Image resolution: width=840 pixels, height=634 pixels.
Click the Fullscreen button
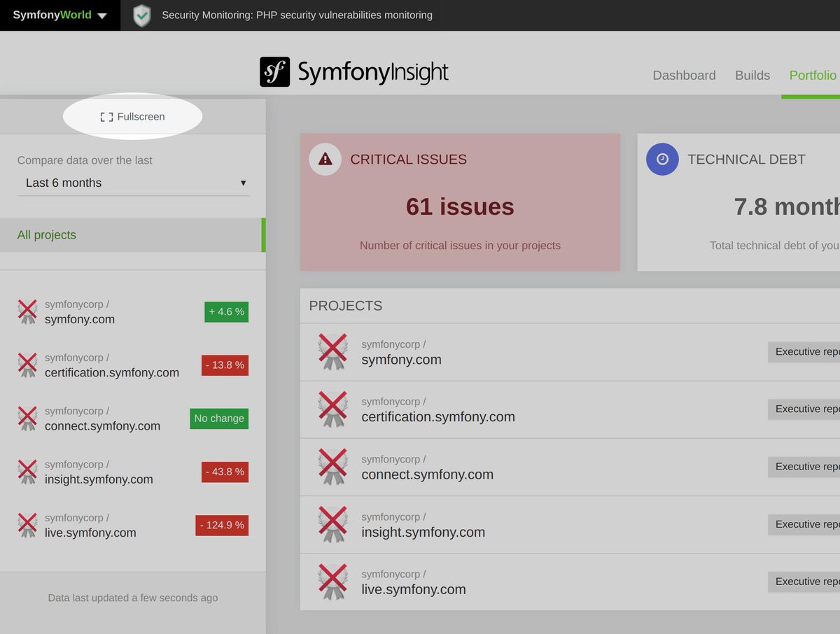133,117
